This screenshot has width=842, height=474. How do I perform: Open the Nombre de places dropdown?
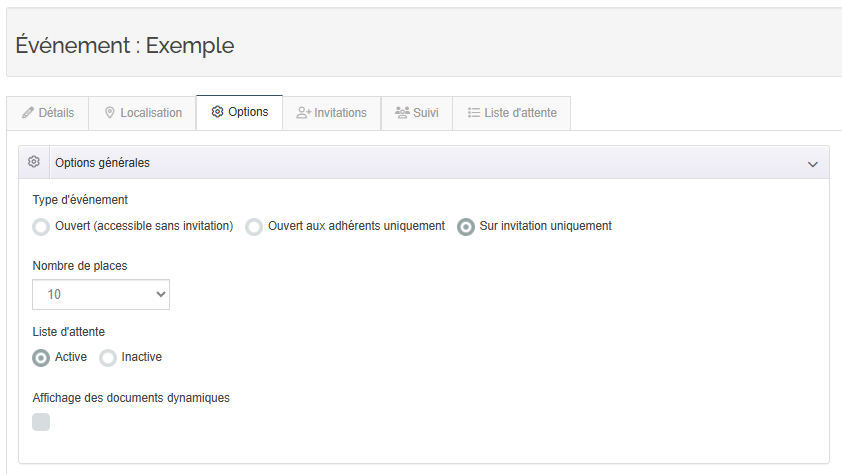pyautogui.click(x=101, y=295)
